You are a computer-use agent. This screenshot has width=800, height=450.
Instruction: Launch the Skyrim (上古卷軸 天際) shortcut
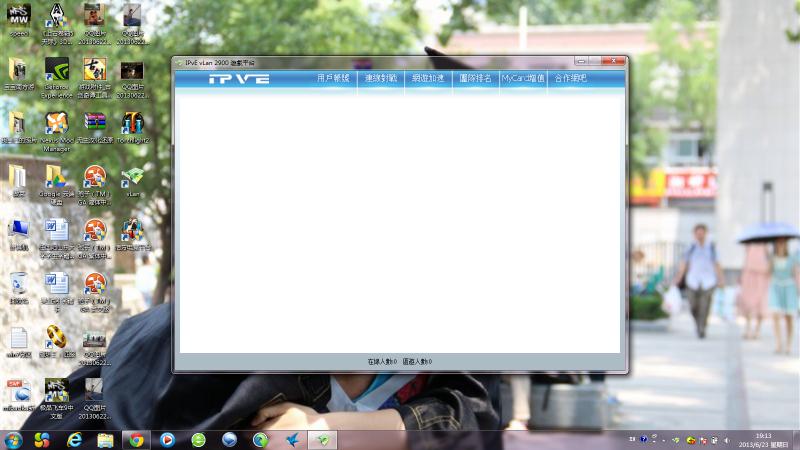(57, 24)
